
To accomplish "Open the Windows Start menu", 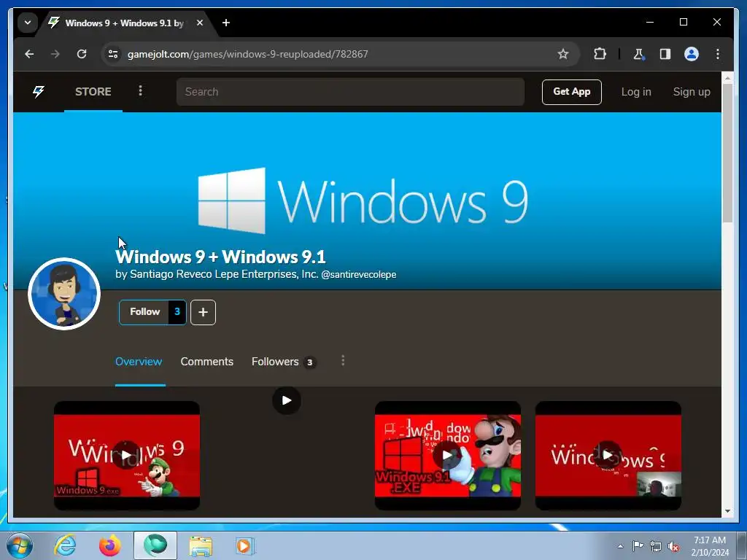I will [20, 545].
